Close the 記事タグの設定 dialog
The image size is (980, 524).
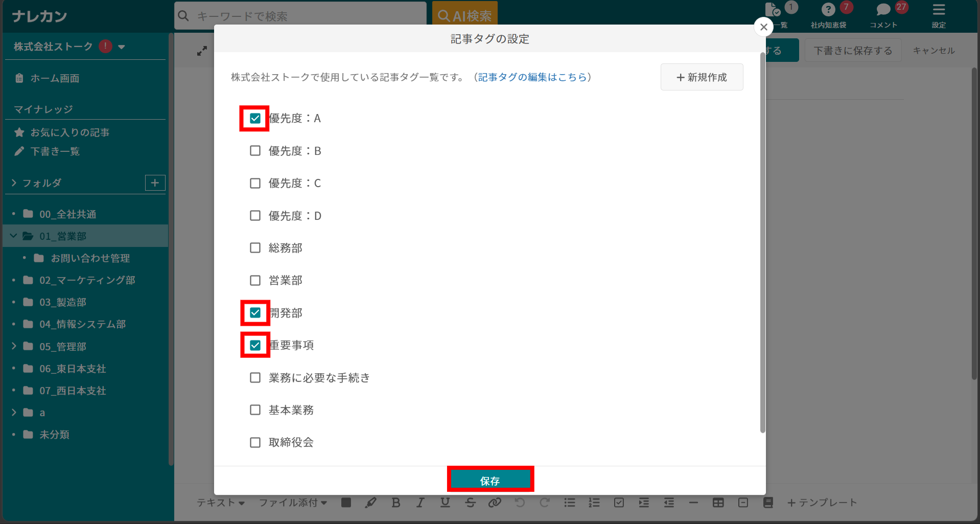click(x=763, y=27)
